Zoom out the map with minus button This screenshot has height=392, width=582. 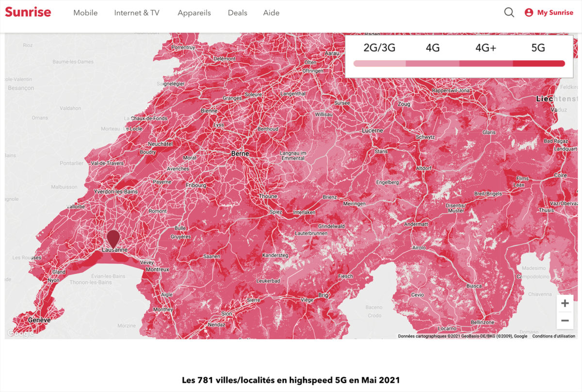tap(565, 321)
